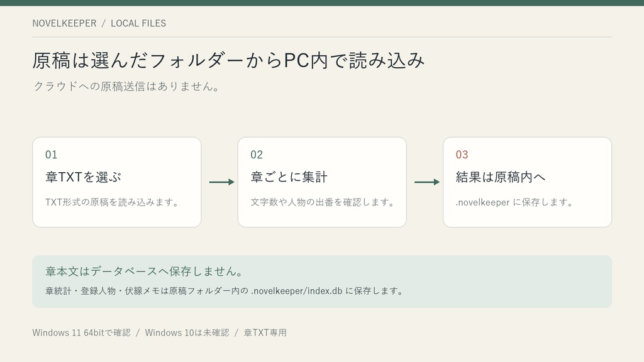This screenshot has width=644, height=362.
Task: Click the heading 原稿は選んだフォルダーからPC内で読み込み
Action: coord(228,60)
